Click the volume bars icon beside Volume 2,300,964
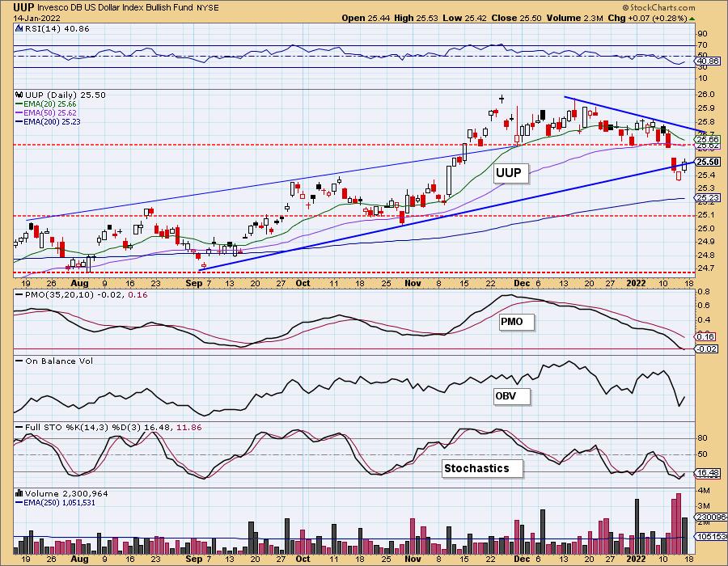 click(x=19, y=493)
